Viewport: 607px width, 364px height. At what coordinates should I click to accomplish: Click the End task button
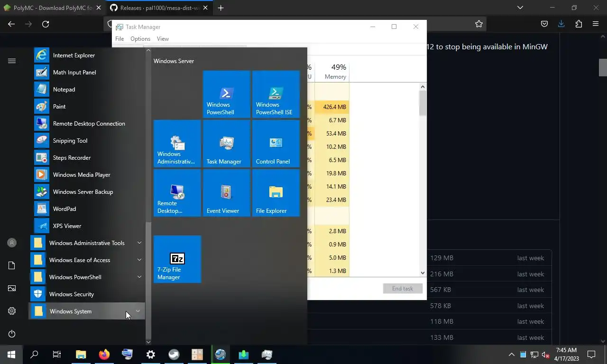(x=403, y=289)
